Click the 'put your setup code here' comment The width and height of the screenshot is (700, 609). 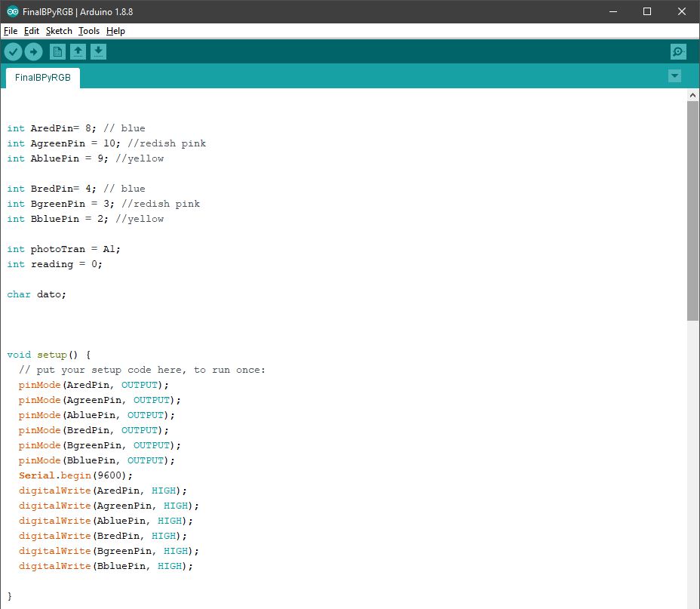[x=142, y=370]
